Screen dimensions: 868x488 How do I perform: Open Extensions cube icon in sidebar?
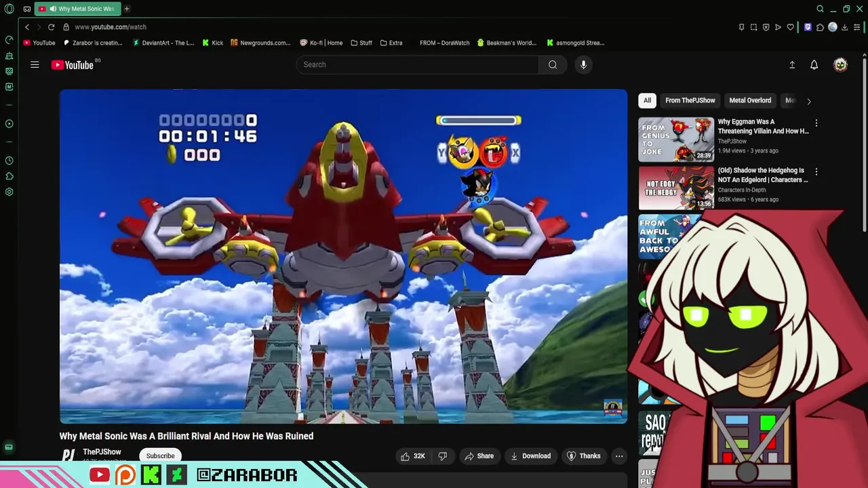coord(9,176)
